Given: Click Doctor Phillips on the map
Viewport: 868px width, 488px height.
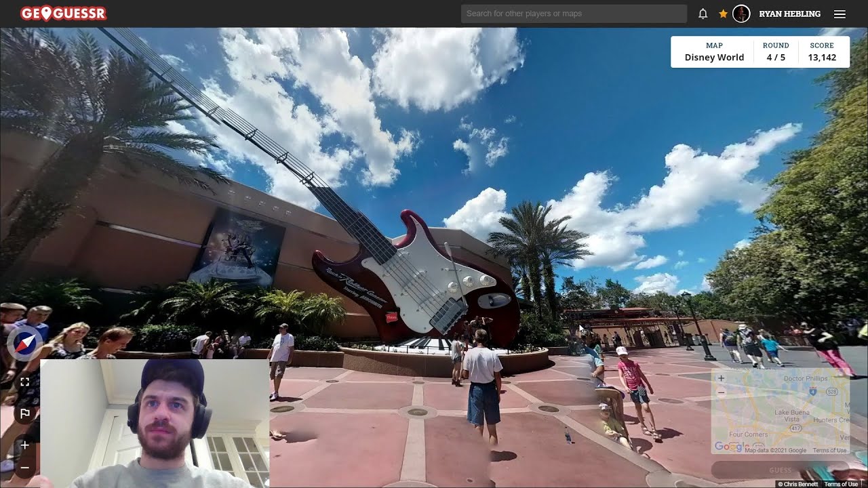Looking at the screenshot, I should tap(806, 378).
